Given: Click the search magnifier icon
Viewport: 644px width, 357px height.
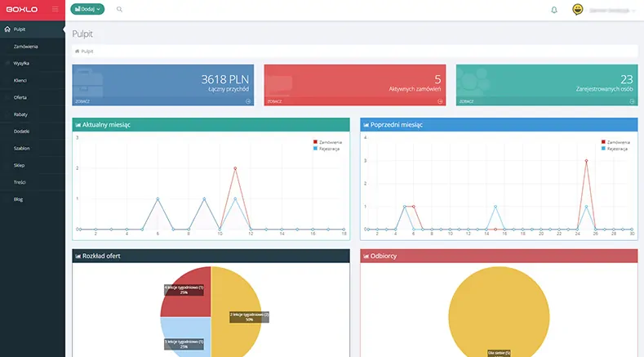Looking at the screenshot, I should click(x=120, y=10).
